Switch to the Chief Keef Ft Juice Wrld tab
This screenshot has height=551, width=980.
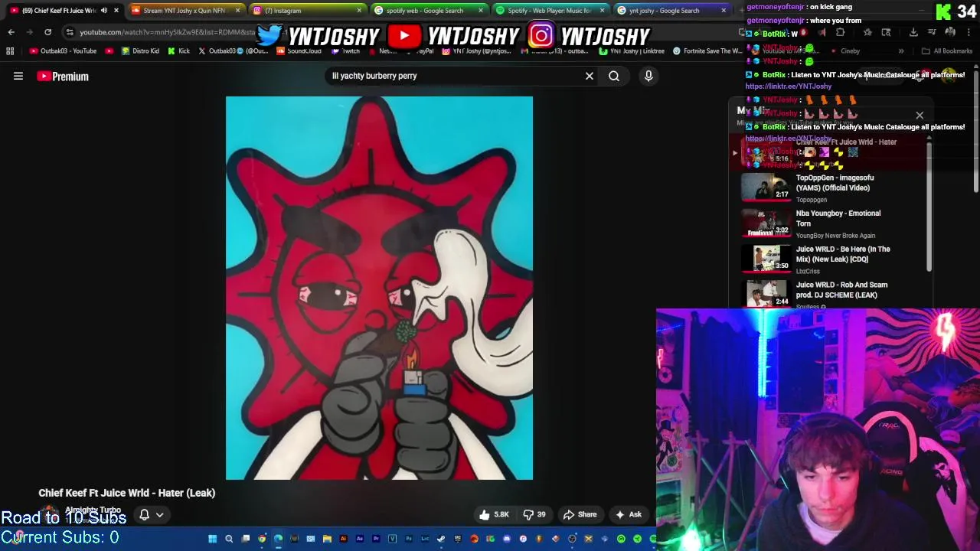coord(64,11)
